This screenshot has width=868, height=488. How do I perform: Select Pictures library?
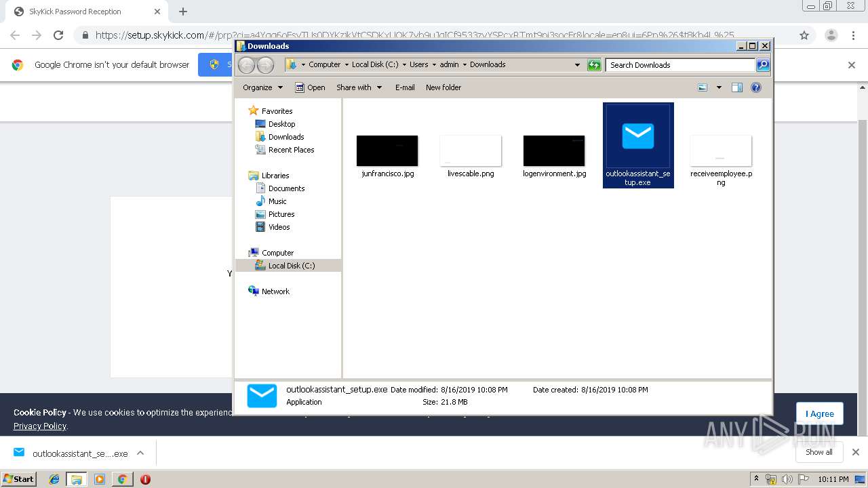[x=275, y=214]
